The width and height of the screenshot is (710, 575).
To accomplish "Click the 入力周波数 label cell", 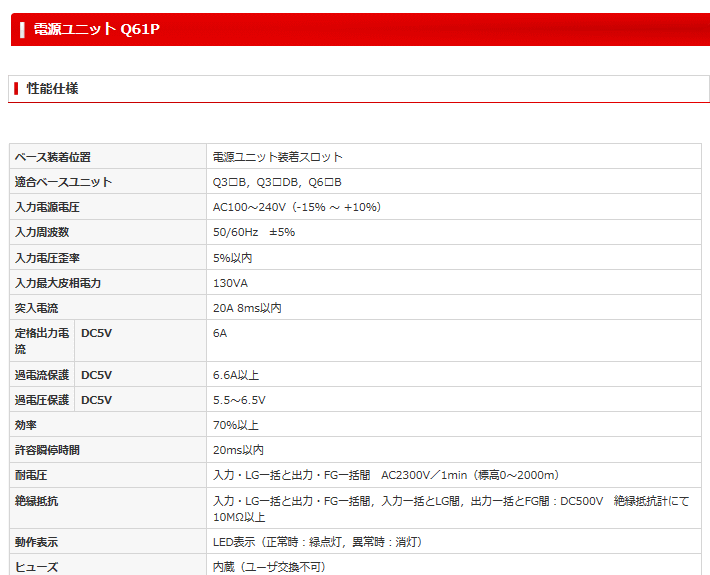I will [108, 232].
